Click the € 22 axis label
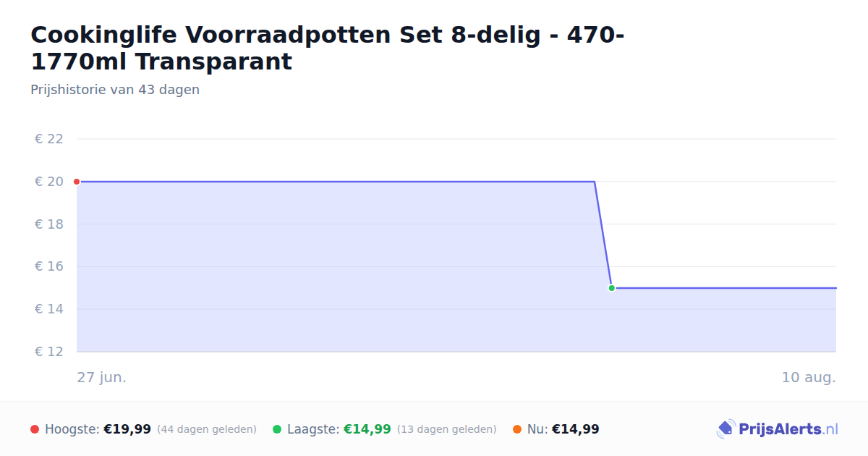Viewport: 868px width, 456px height. (x=49, y=139)
